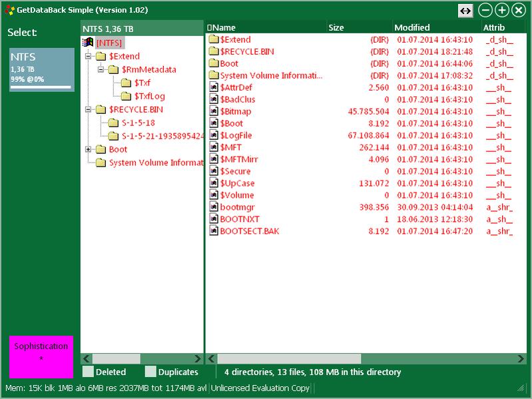This screenshot has width=532, height=399.
Task: Sort file list by Name column
Action: [266, 27]
